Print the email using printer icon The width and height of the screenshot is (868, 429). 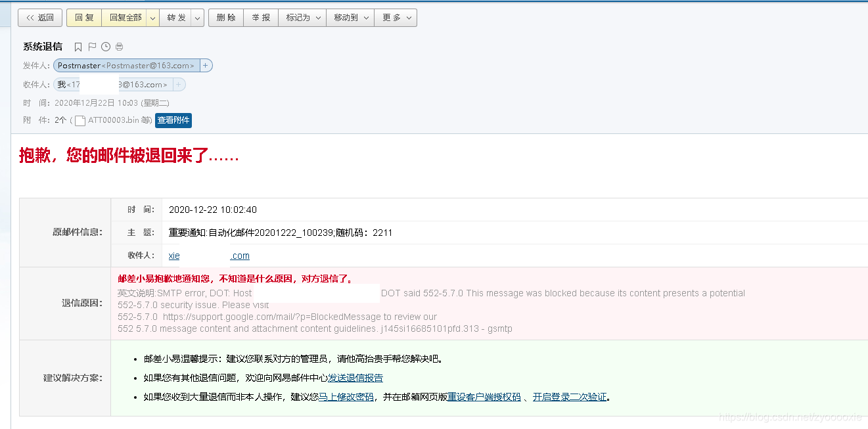119,47
